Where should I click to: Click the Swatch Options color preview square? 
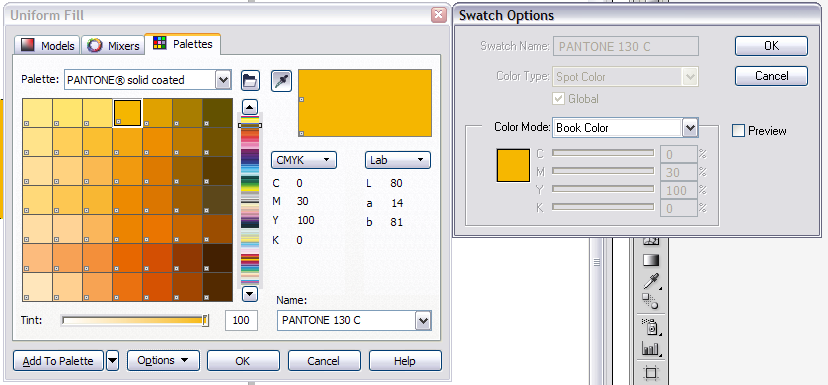[513, 165]
